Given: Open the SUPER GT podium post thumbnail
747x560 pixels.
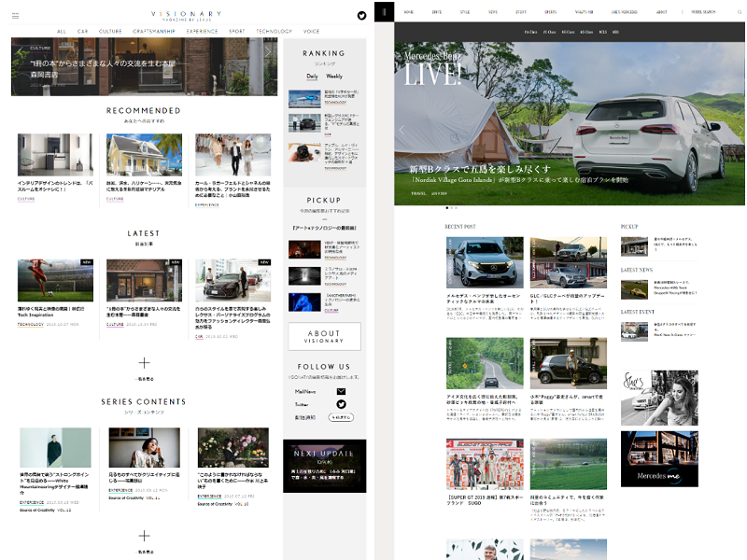Looking at the screenshot, I should pyautogui.click(x=485, y=464).
